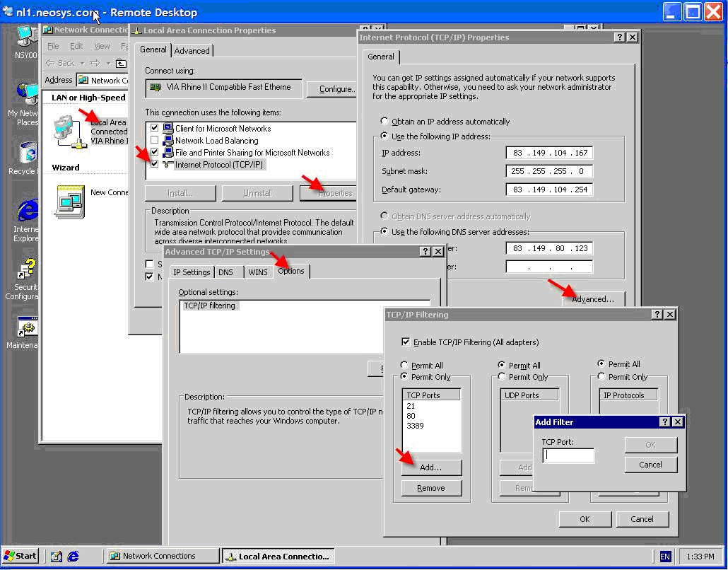Toggle Enable TCP/IP Filtering checkbox
Screen dimensions: 728x570
click(x=406, y=342)
